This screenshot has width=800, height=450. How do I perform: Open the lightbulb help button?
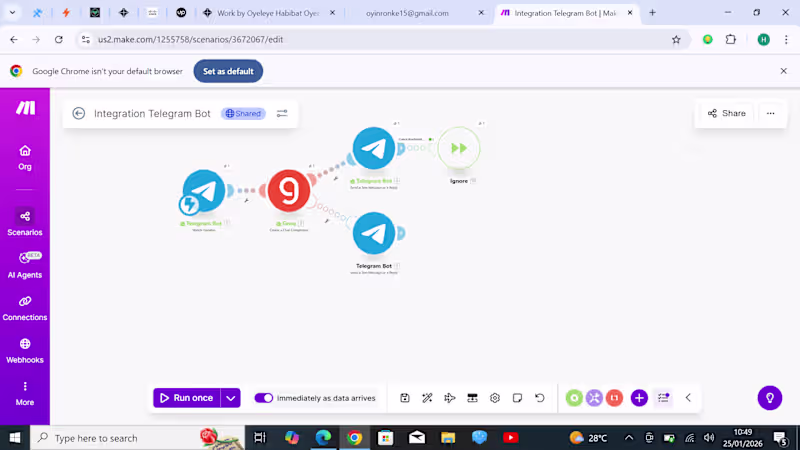770,398
